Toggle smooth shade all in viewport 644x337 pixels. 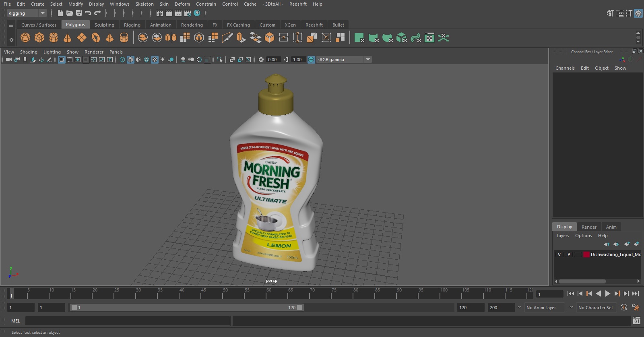click(x=130, y=60)
